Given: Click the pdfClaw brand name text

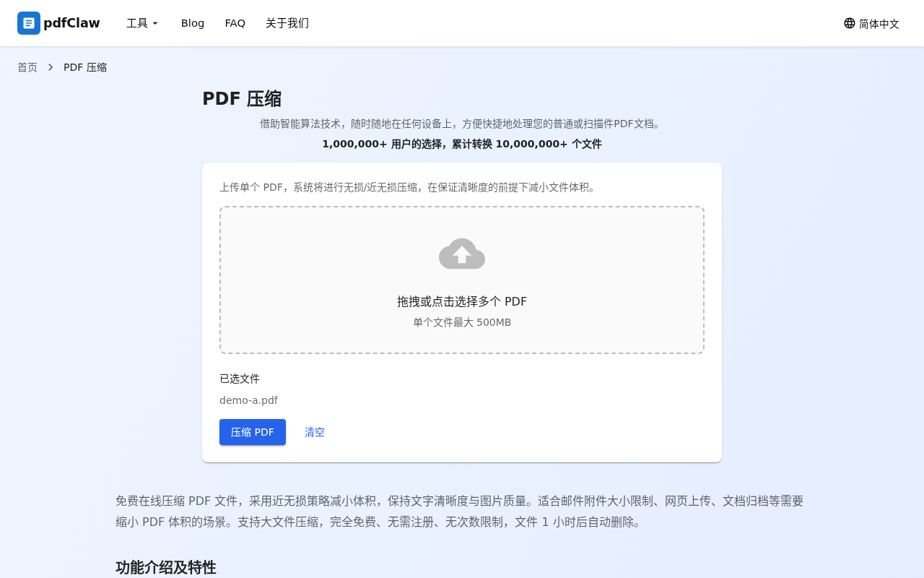Looking at the screenshot, I should 71,23.
